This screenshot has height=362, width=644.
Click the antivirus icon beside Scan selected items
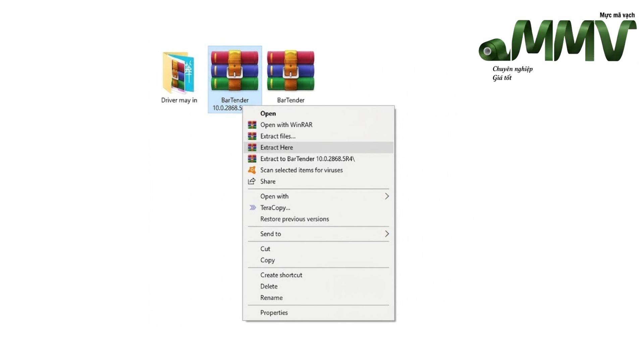252,170
